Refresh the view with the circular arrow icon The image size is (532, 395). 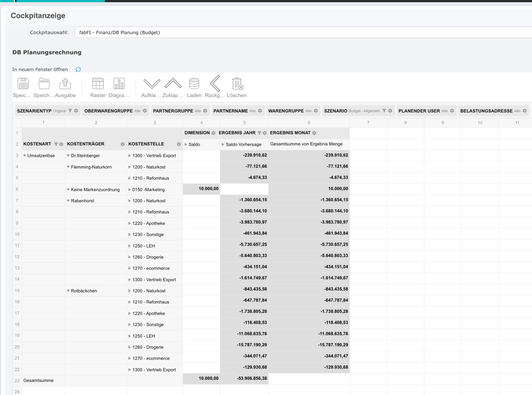[78, 69]
